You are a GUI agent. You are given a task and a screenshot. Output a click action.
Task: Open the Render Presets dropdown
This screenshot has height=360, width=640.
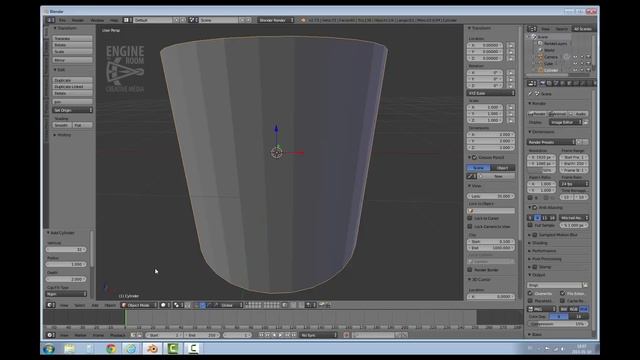click(551, 142)
